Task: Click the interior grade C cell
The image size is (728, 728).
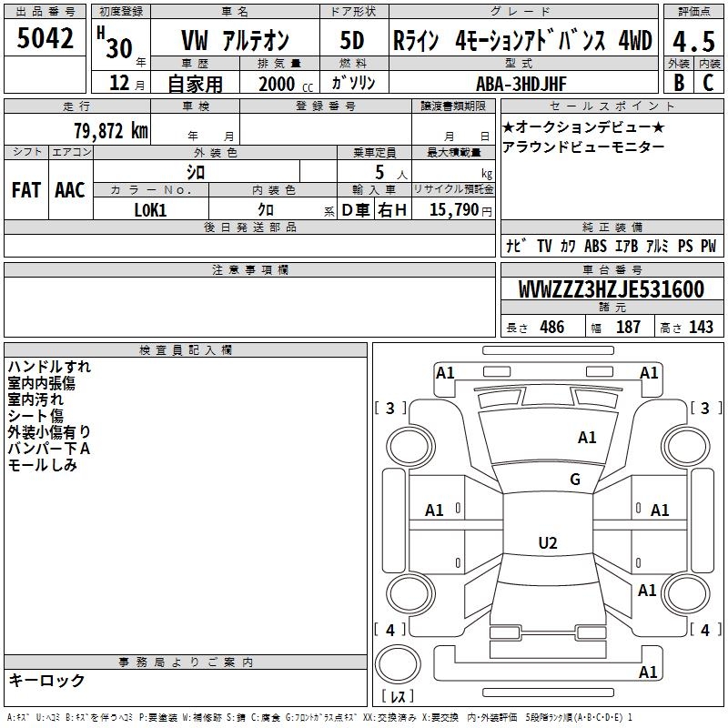Action: (x=708, y=82)
